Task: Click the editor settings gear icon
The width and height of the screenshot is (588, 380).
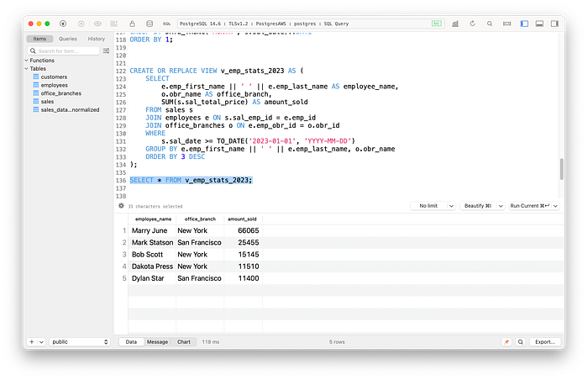Action: pos(121,206)
